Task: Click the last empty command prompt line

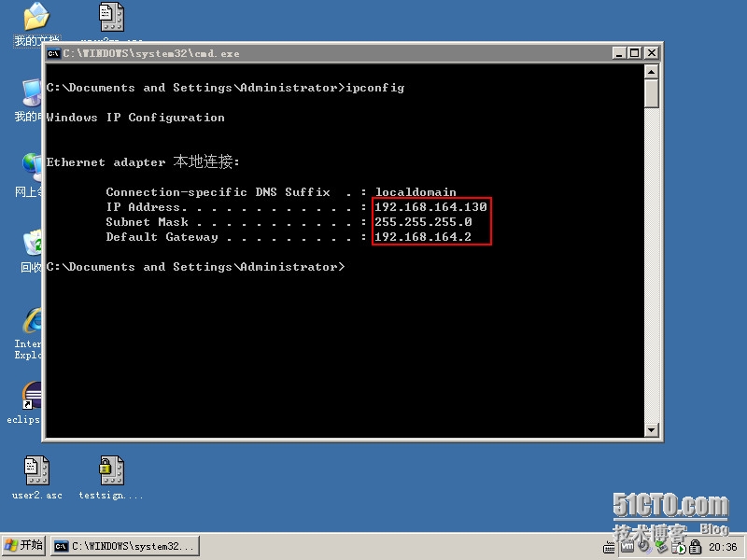Action: coord(195,267)
